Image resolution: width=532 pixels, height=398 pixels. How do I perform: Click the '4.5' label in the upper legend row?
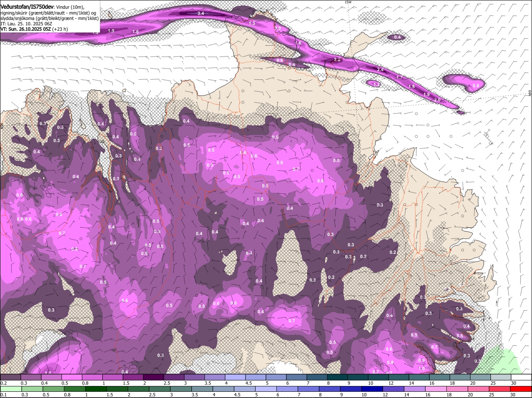[249, 383]
